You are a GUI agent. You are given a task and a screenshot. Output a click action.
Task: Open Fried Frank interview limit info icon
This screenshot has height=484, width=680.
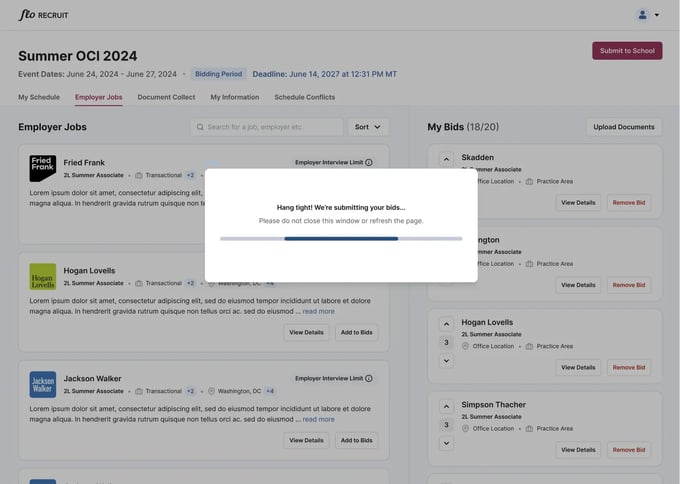tap(369, 162)
